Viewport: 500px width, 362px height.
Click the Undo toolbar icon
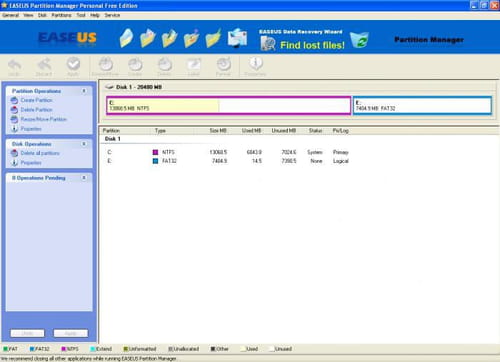14,65
